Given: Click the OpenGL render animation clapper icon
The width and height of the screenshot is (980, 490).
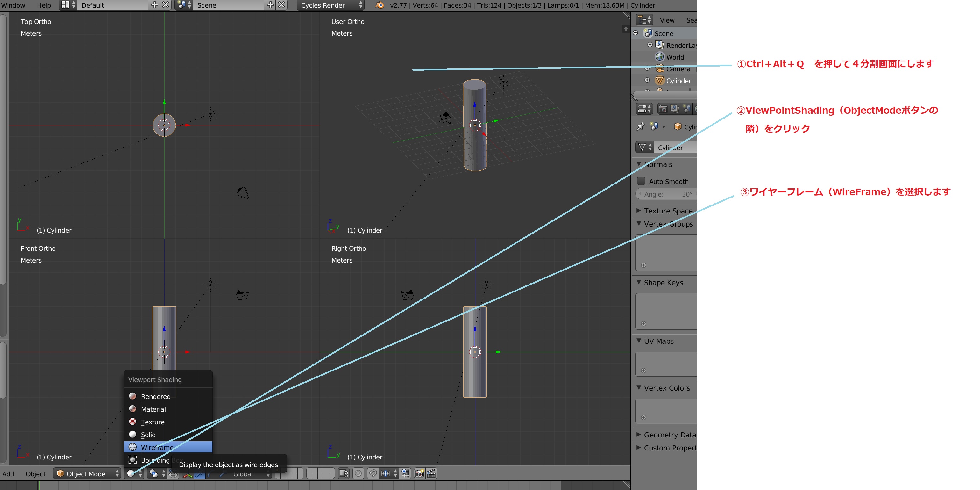Looking at the screenshot, I should pyautogui.click(x=431, y=473).
